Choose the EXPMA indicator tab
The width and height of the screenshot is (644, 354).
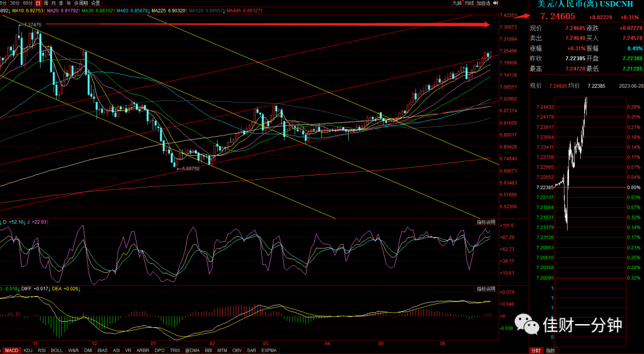click(x=270, y=350)
